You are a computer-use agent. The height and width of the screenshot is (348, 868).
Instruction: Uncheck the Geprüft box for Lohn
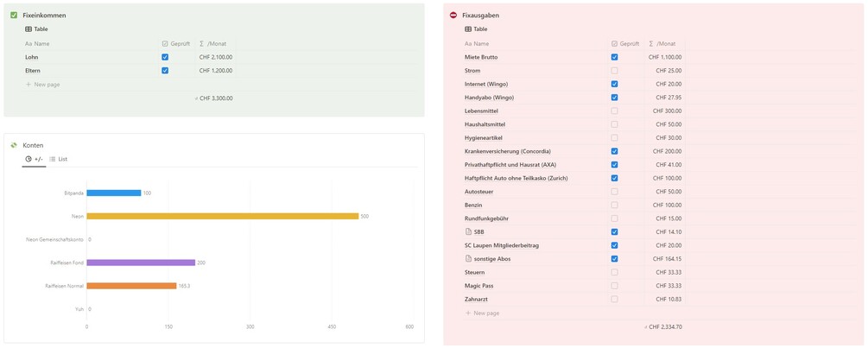(x=165, y=57)
